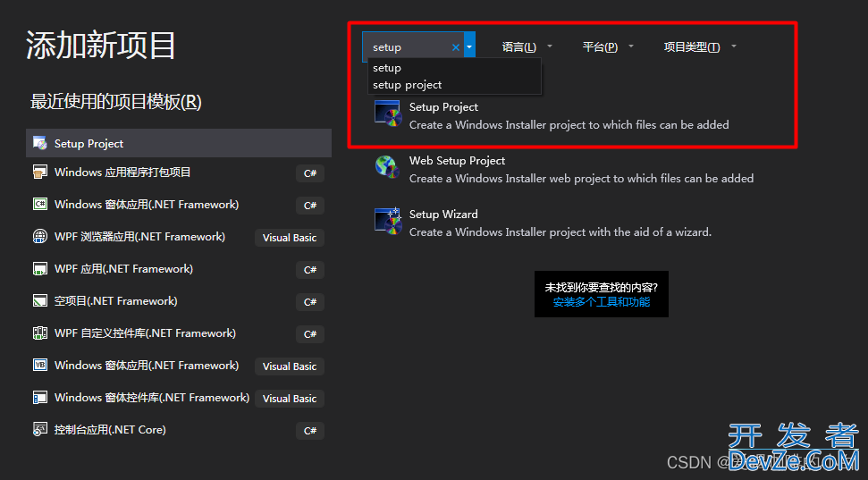Click the VB Windows 窗体应用 icon
The height and width of the screenshot is (480, 868).
[x=40, y=365]
